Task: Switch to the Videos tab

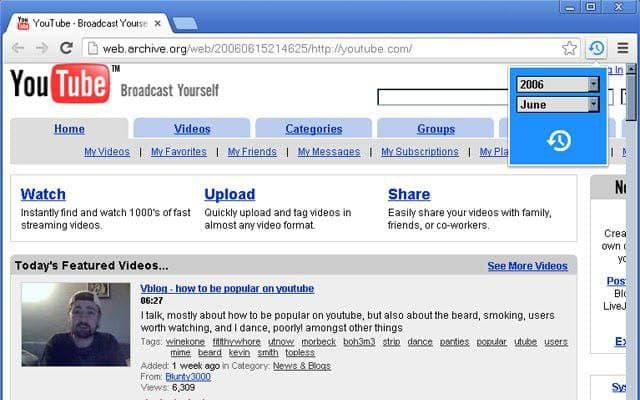Action: [x=192, y=129]
